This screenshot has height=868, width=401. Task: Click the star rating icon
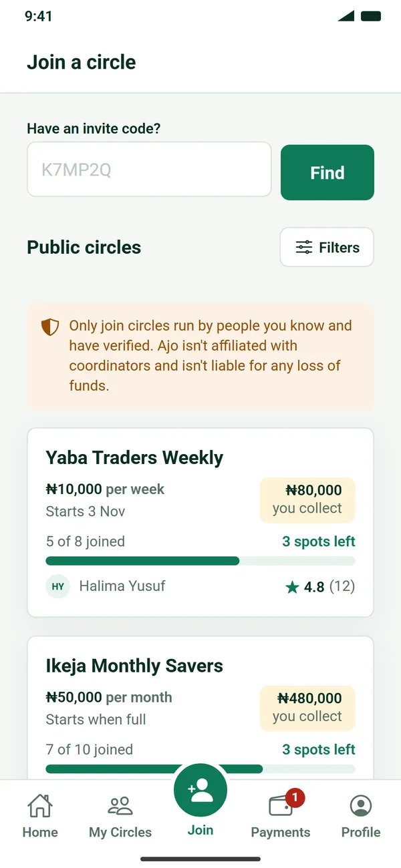click(292, 587)
